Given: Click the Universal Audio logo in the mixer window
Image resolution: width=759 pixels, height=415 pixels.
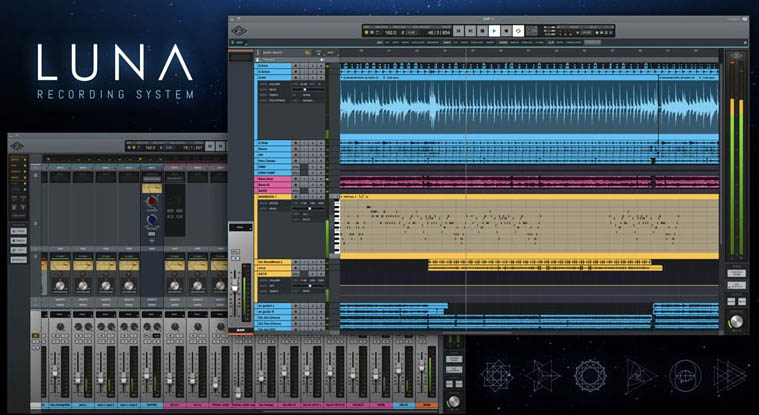Looking at the screenshot, I should (x=17, y=146).
